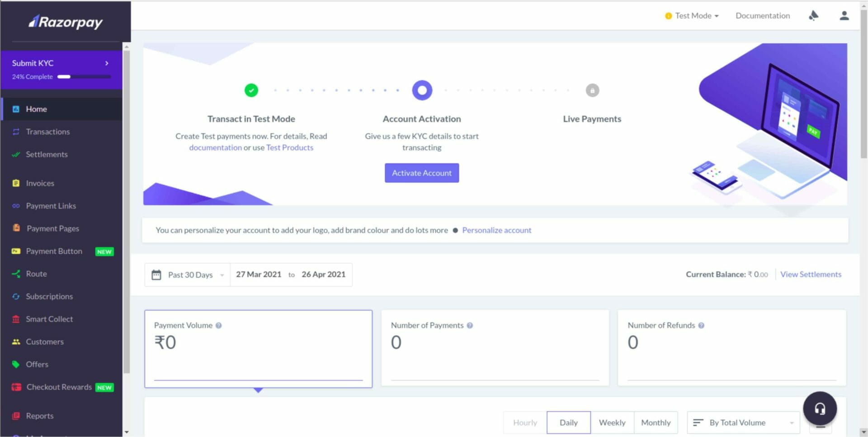Open the user profile icon

[x=844, y=15]
